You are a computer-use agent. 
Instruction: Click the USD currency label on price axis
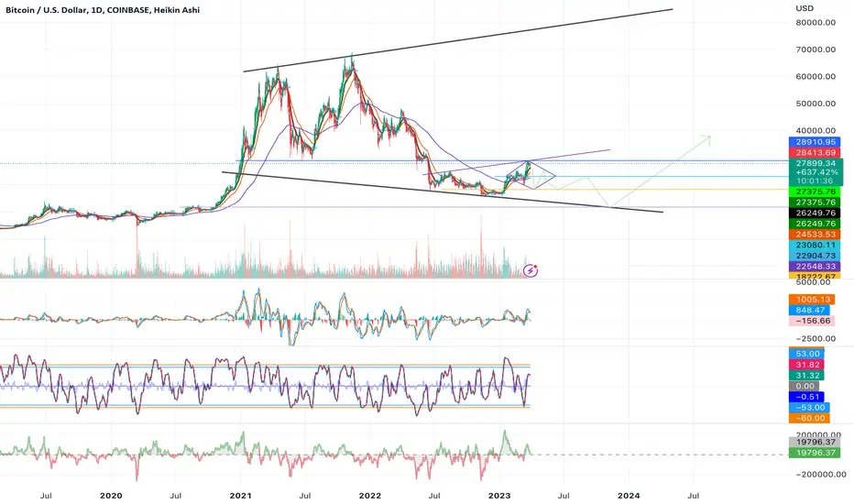[805, 8]
